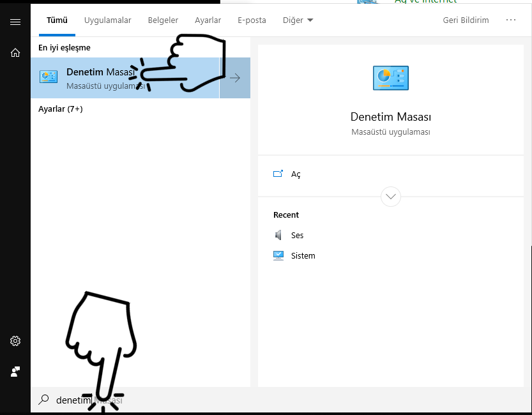The height and width of the screenshot is (415, 532).
Task: Expand more actions with the chevron circle
Action: [390, 197]
